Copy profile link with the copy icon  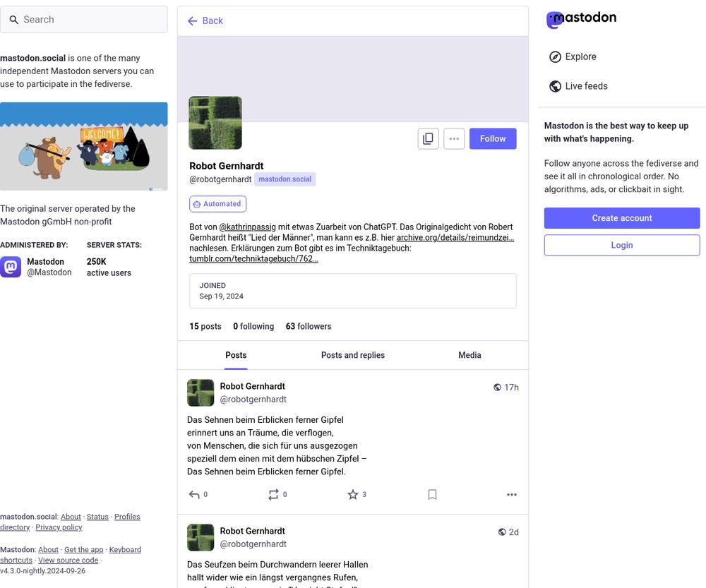click(429, 138)
